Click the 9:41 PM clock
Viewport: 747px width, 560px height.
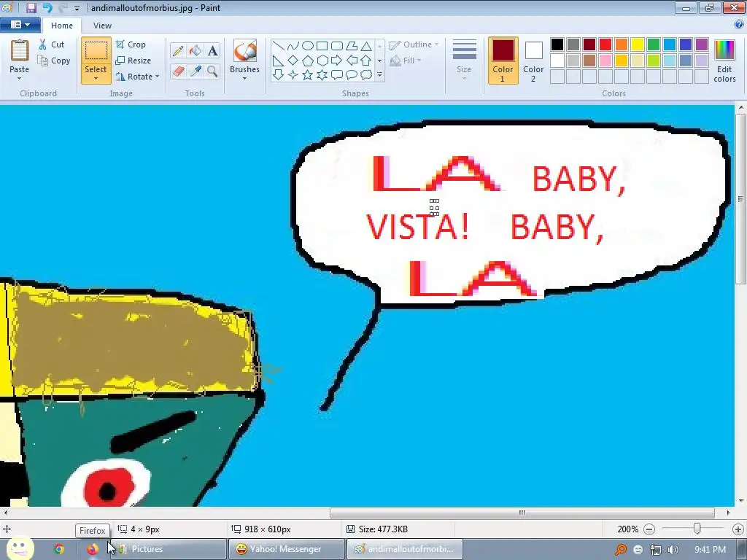(x=710, y=550)
